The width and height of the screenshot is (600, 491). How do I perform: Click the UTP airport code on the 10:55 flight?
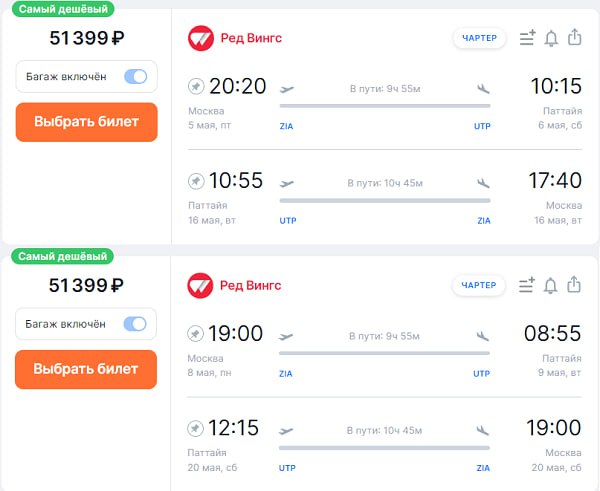coord(288,220)
